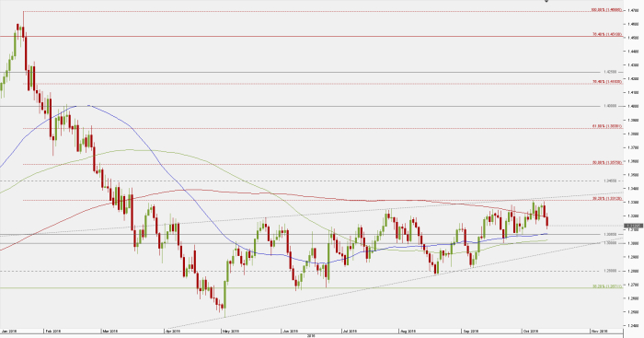Screen dimensions: 644x338
Task: Select the 1.28000 dashed level label
Action: (x=610, y=271)
